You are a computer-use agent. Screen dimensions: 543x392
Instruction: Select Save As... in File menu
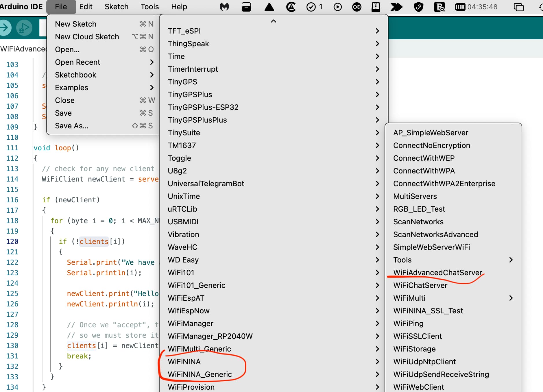pyautogui.click(x=103, y=126)
